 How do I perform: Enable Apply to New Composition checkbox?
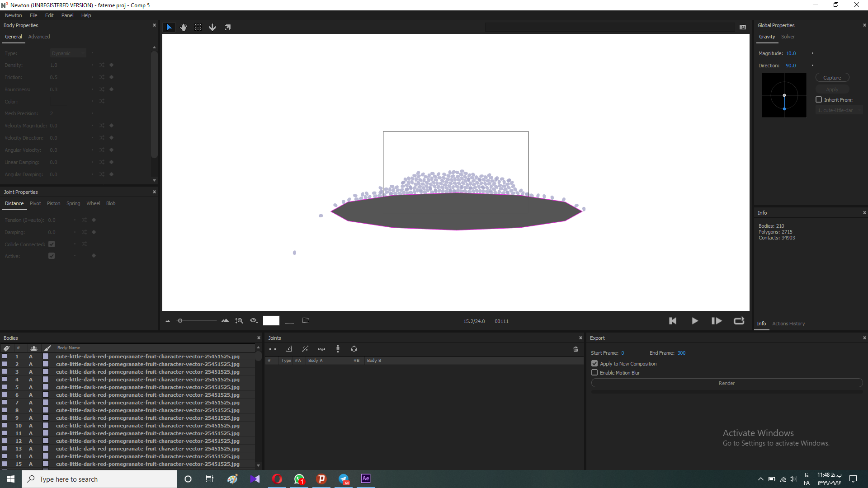(594, 363)
